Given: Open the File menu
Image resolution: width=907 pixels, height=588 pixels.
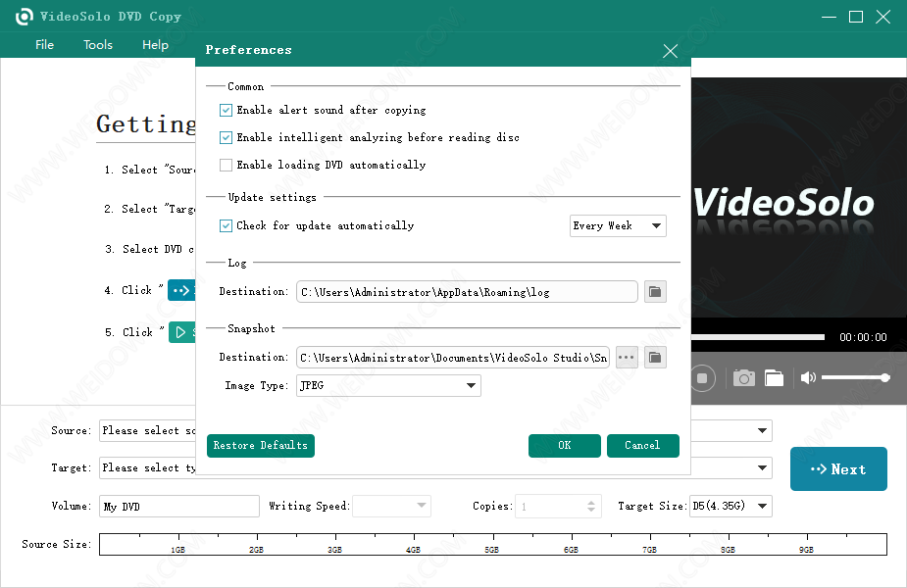Looking at the screenshot, I should tap(44, 44).
